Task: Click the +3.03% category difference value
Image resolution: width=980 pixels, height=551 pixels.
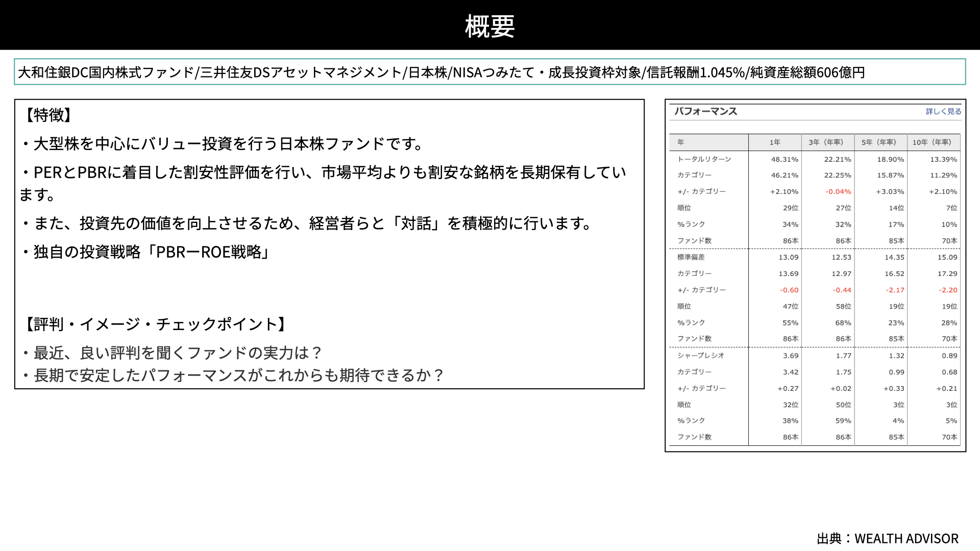Action: (890, 192)
